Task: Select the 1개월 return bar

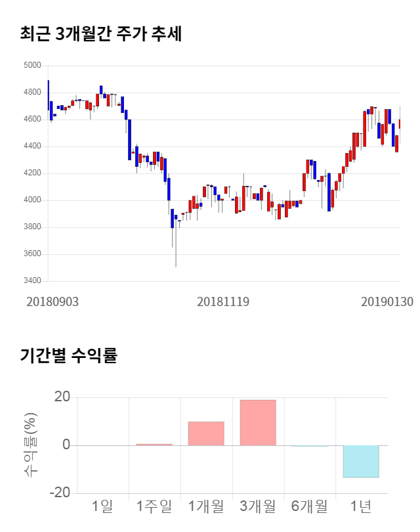Action: pyautogui.click(x=206, y=433)
